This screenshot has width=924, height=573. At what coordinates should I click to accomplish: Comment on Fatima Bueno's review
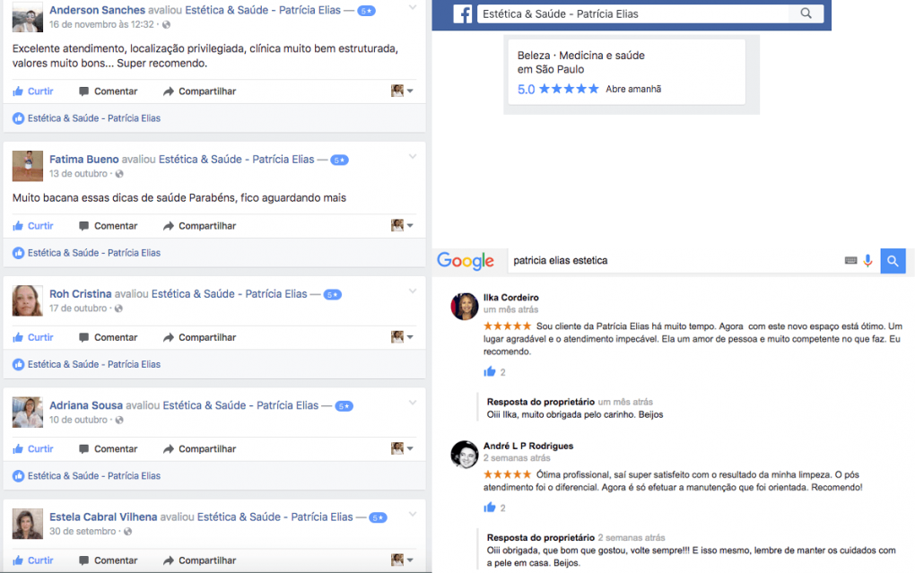coord(108,226)
